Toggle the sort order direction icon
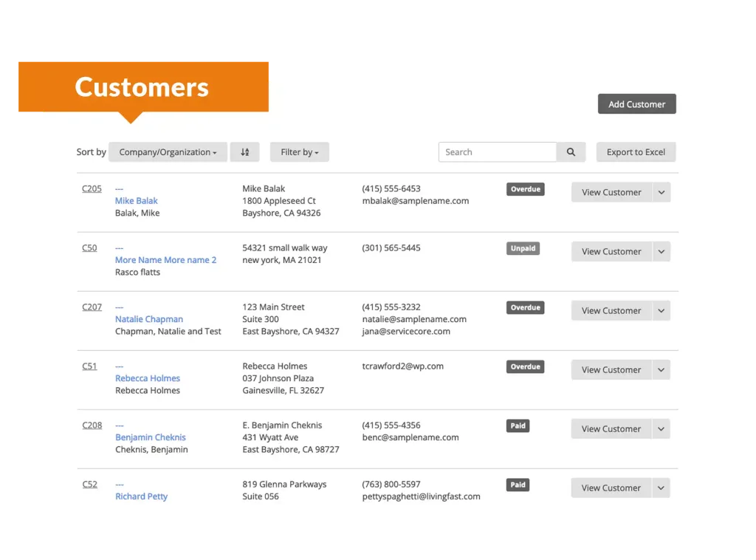This screenshot has width=756, height=560. [x=244, y=152]
